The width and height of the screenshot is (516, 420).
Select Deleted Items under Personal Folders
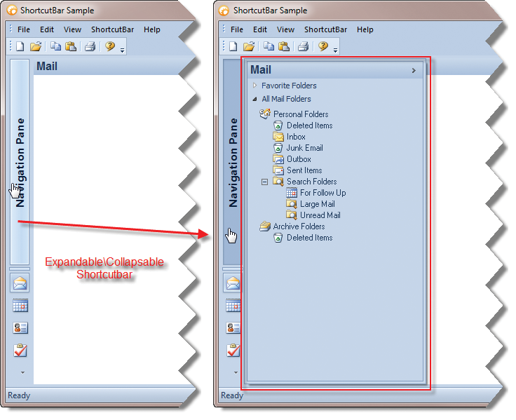(x=309, y=126)
